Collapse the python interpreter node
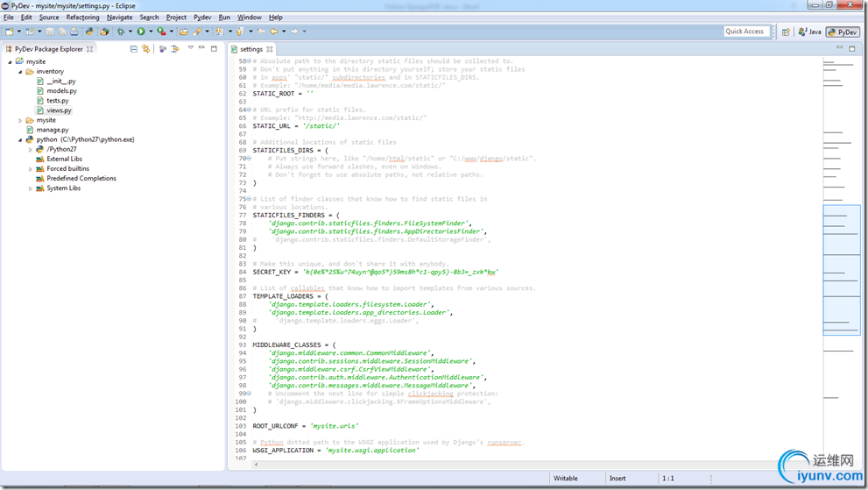The height and width of the screenshot is (490, 868). pyautogui.click(x=20, y=139)
